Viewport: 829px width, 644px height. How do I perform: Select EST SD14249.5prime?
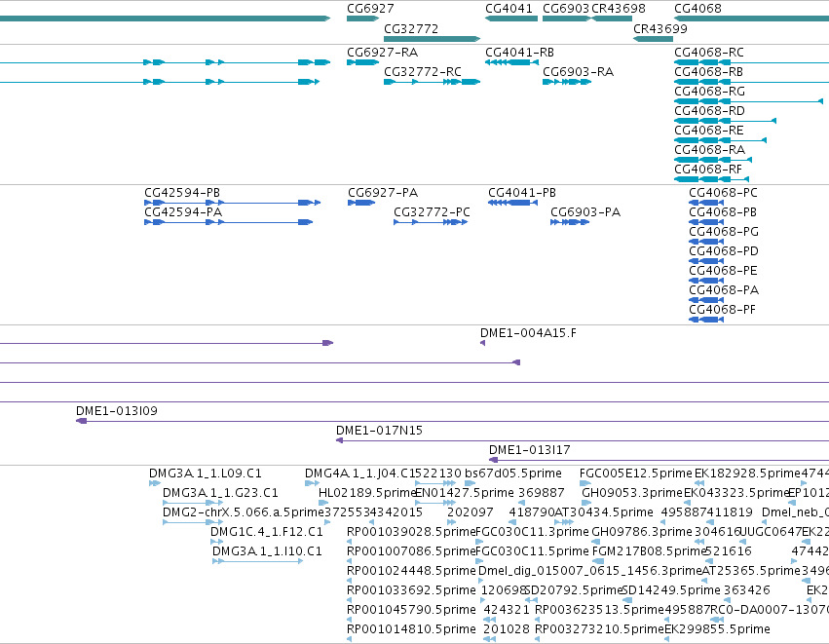[x=627, y=600]
